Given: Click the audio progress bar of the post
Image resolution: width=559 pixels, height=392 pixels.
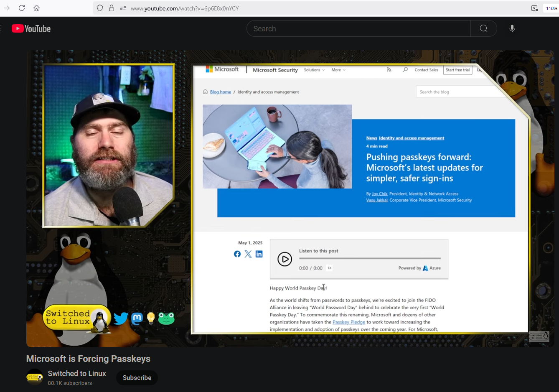Looking at the screenshot, I should click(x=370, y=258).
